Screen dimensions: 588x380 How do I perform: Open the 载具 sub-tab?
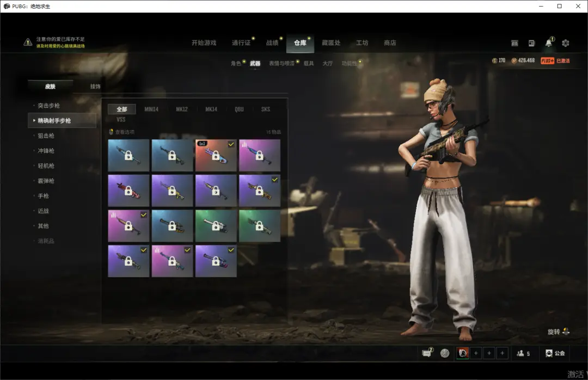point(309,63)
